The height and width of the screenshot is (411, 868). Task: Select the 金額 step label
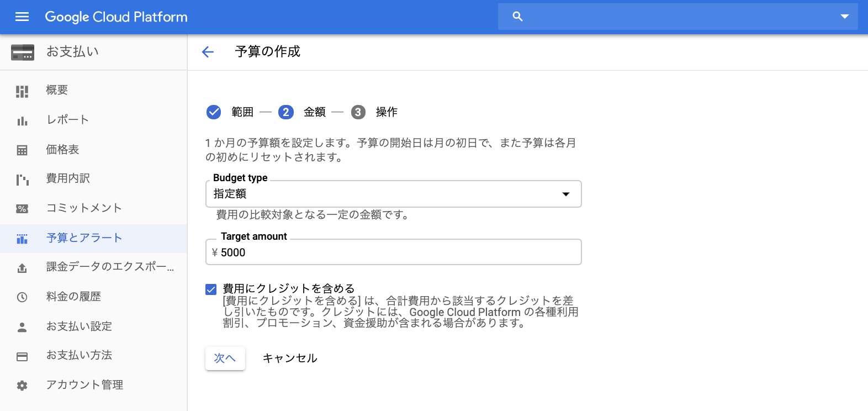315,112
